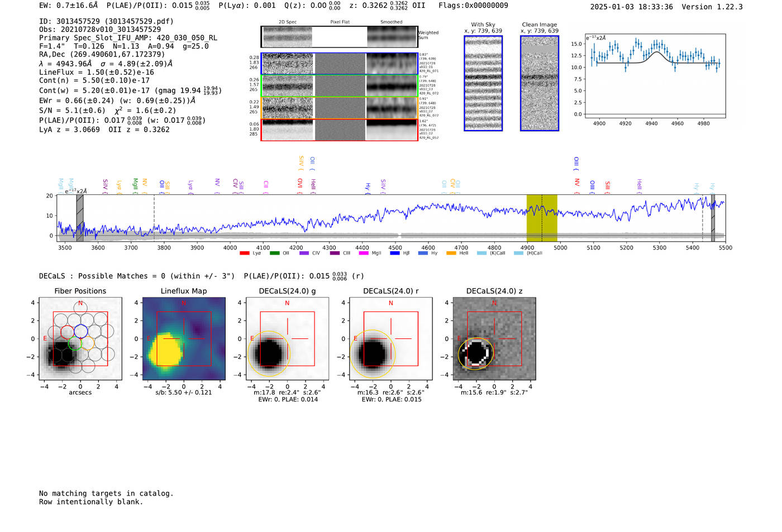Click the full 1D blue spectrum plot
Screen dimensions: 782x532
pos(391,218)
